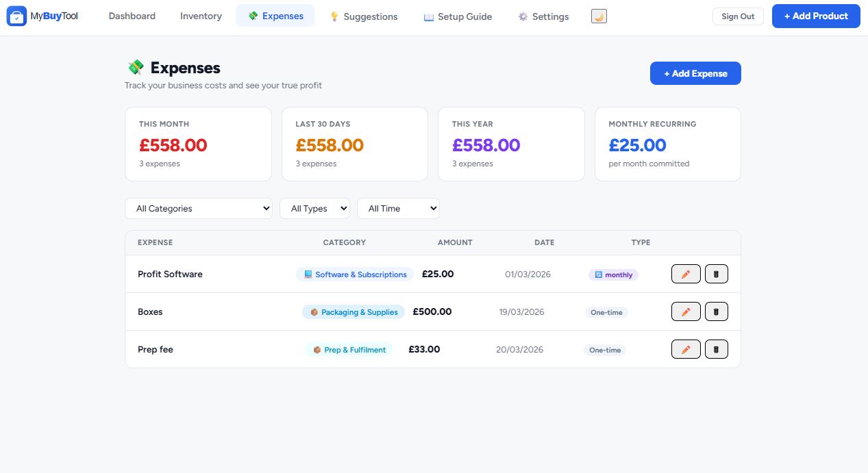The image size is (868, 473).
Task: Go to the Dashboard tab
Action: (132, 16)
